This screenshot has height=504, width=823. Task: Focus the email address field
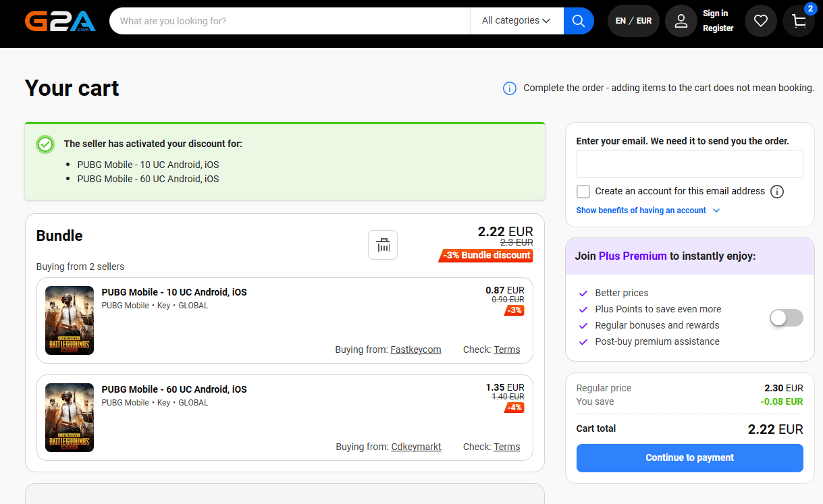coord(689,164)
